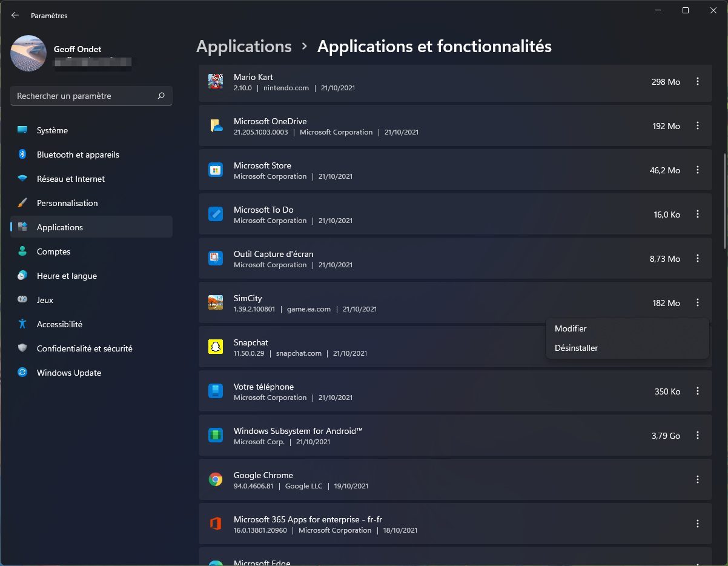Select the Snapchat app name text
The width and height of the screenshot is (728, 566).
(x=251, y=342)
